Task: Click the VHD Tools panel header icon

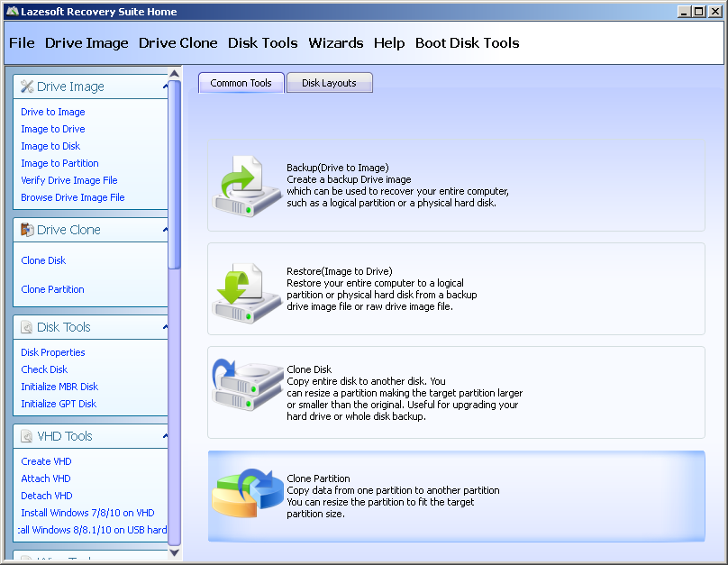Action: pyautogui.click(x=27, y=436)
